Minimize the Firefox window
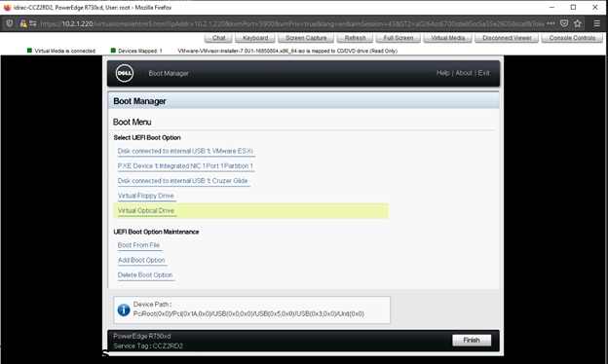 [551, 8]
